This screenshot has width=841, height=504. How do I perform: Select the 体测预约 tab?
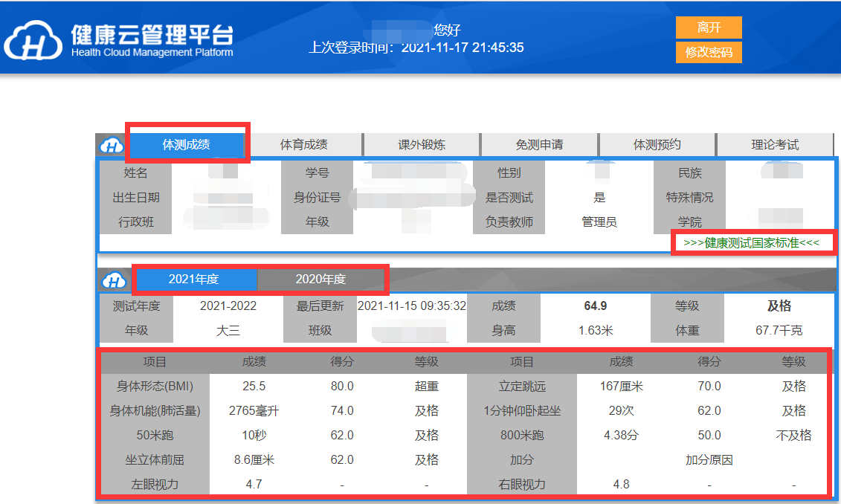coord(657,145)
